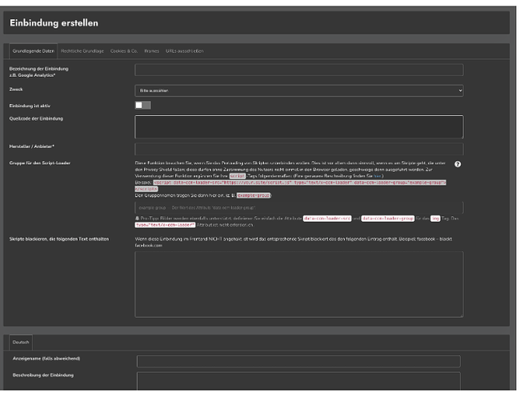Follow the 'hier' documentation link
Image resolution: width=532 pixels, height=400 pixels.
[x=378, y=176]
